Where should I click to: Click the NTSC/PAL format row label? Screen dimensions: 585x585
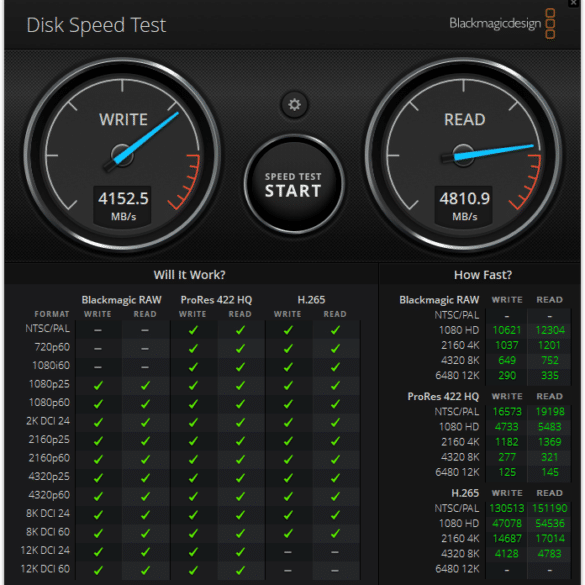(47, 328)
